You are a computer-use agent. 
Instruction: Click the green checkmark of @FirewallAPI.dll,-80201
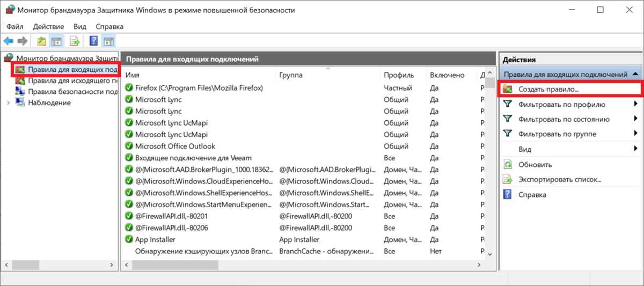(x=129, y=216)
